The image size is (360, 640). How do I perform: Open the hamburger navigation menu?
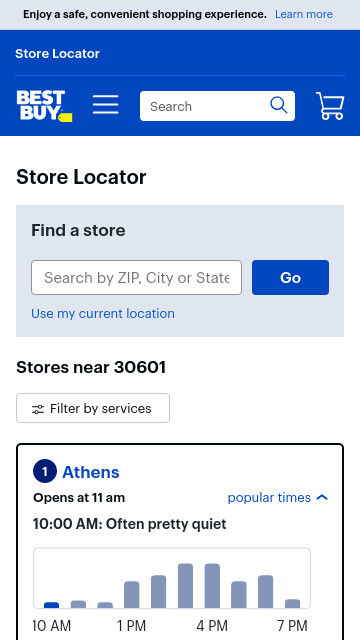106,105
